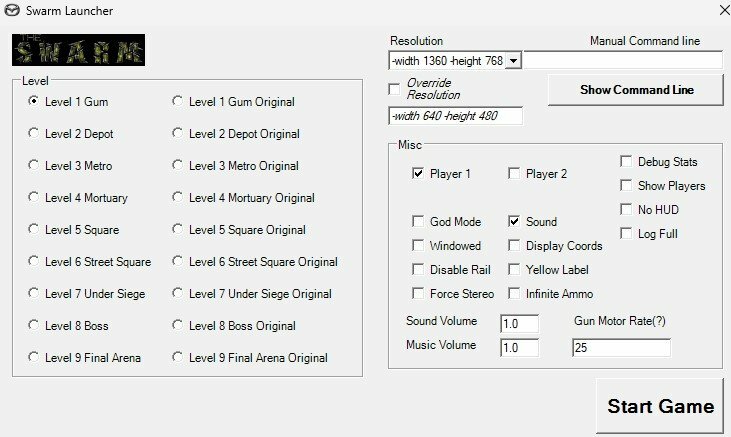
Task: Select Level 9 Final Arena
Action: coord(35,357)
